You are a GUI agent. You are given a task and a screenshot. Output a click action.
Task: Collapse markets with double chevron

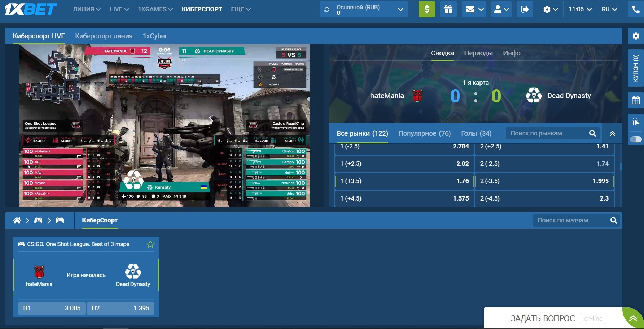pyautogui.click(x=612, y=133)
